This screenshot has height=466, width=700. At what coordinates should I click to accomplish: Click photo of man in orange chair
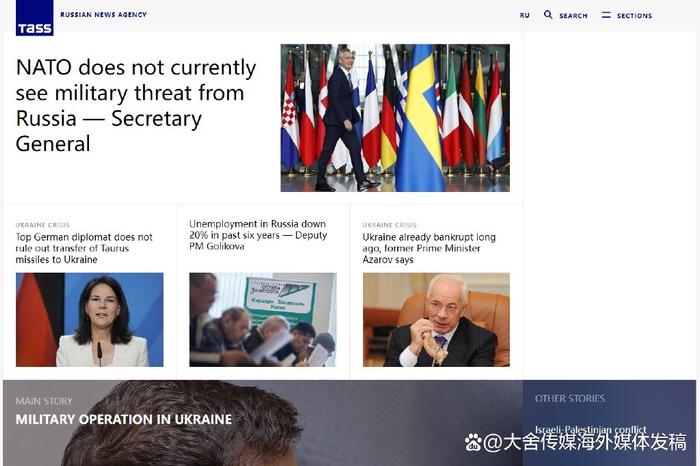(436, 320)
